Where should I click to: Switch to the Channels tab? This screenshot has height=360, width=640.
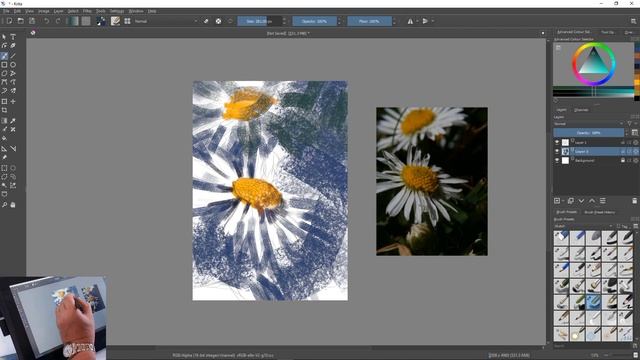pyautogui.click(x=581, y=110)
